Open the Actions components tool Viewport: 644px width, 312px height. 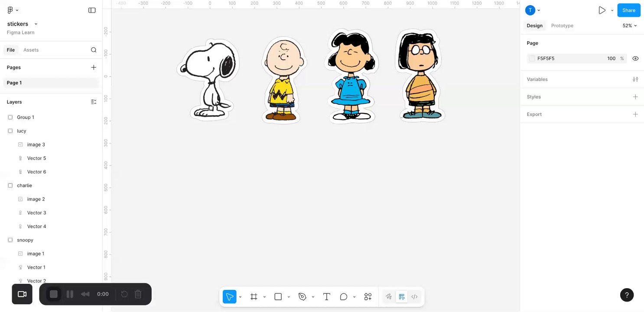coord(368,297)
